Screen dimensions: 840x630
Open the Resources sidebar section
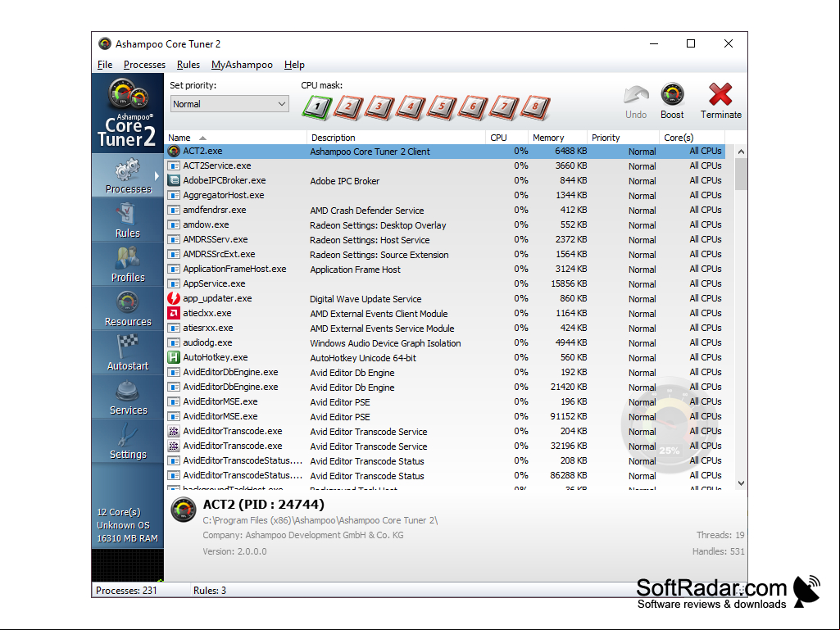128,308
